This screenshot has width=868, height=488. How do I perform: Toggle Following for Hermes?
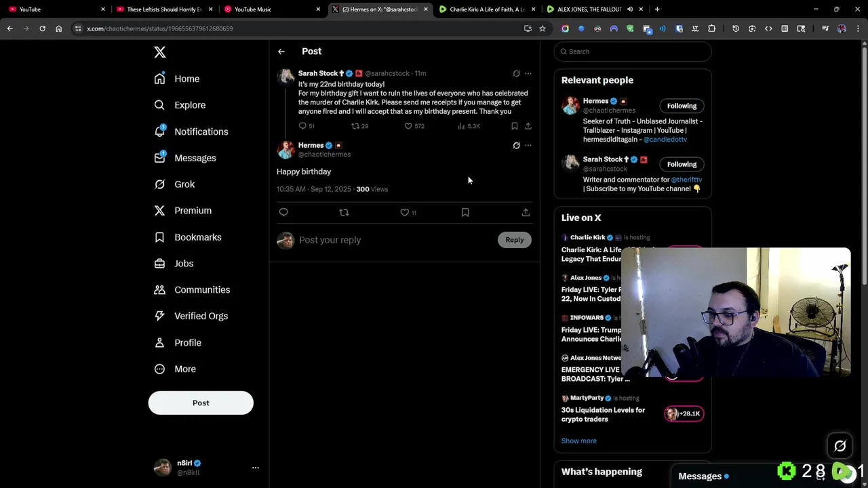coord(682,106)
